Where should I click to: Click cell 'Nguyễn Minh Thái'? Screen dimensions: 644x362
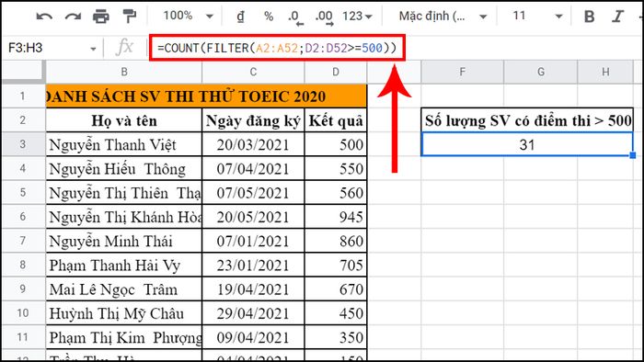click(x=124, y=241)
